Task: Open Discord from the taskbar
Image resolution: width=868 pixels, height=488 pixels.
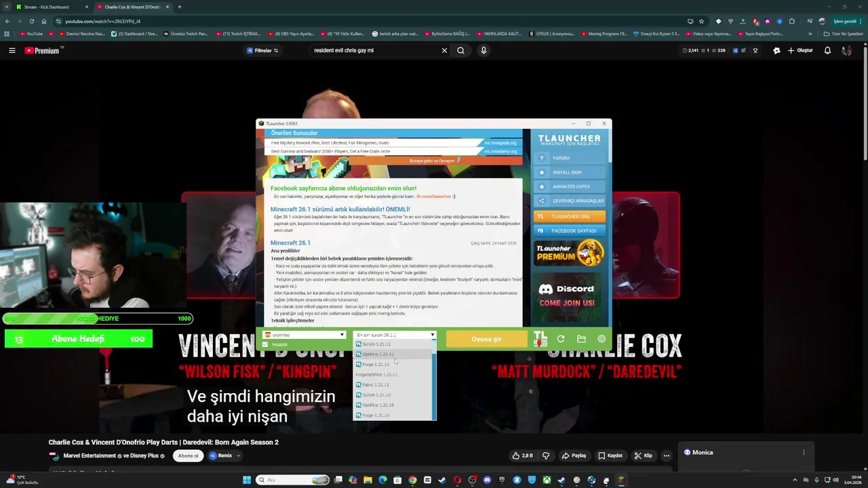Action: (487, 480)
